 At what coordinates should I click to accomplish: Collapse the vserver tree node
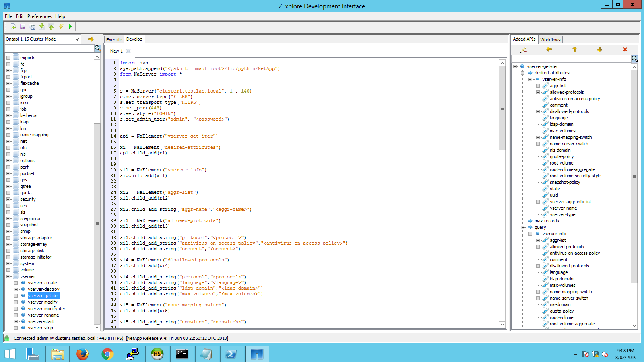(8, 276)
